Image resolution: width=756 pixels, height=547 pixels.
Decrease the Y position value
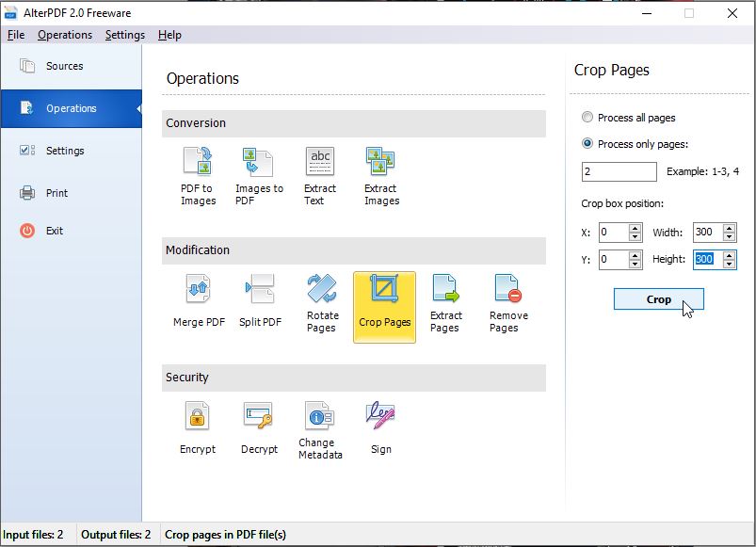click(x=635, y=265)
